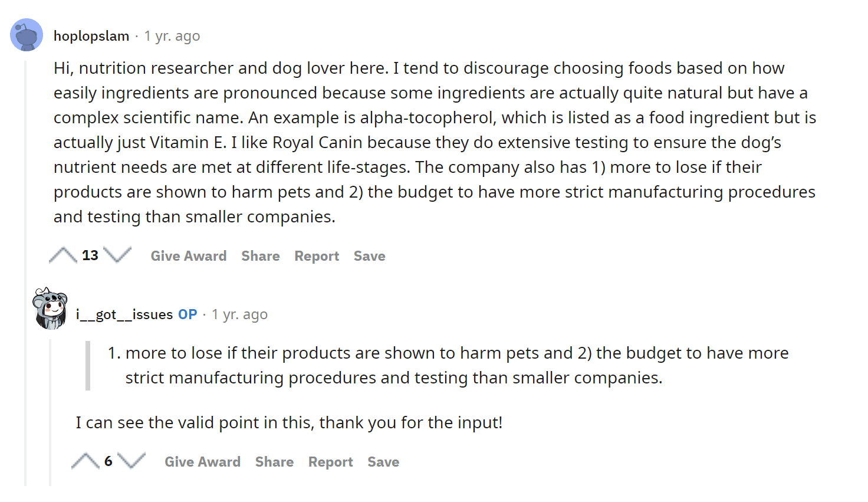Click the i__got__issues username link
This screenshot has width=868, height=502.
coord(124,314)
